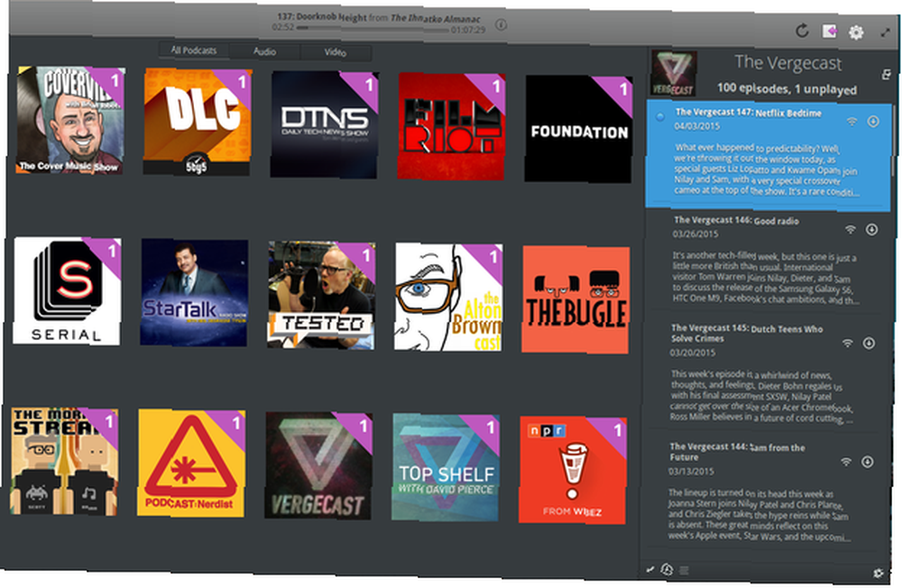Select 'The Vergecast 147: Netflix Bedtime' title
The height and width of the screenshot is (588, 902).
point(749,113)
